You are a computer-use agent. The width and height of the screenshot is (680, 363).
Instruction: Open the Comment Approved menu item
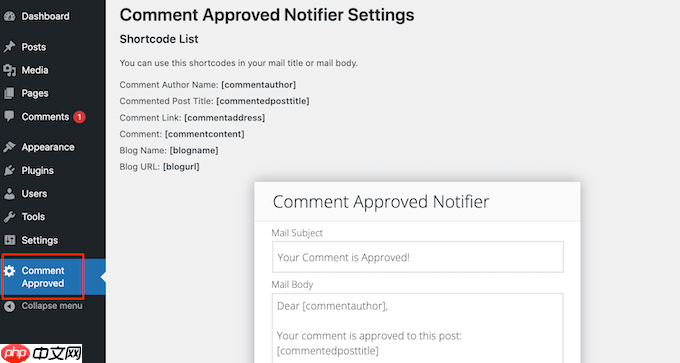click(x=43, y=277)
